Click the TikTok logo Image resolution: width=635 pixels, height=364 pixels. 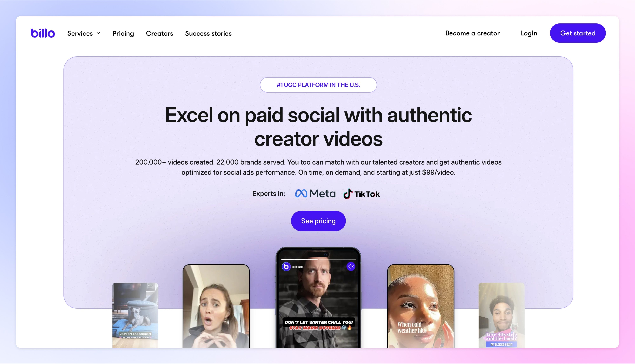[x=361, y=194]
